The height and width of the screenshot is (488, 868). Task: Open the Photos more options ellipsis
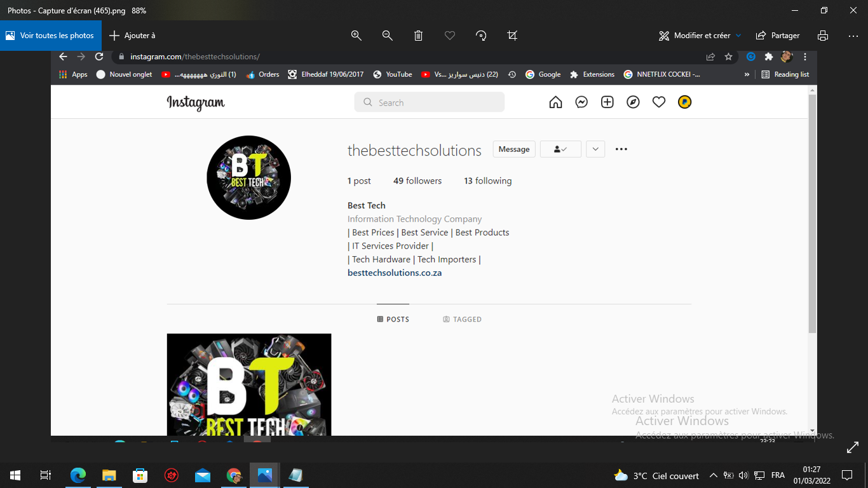click(853, 36)
